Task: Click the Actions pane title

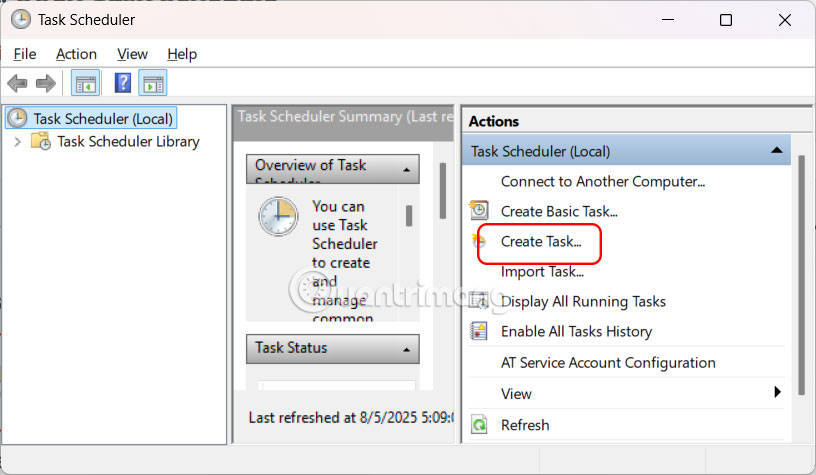Action: (493, 121)
